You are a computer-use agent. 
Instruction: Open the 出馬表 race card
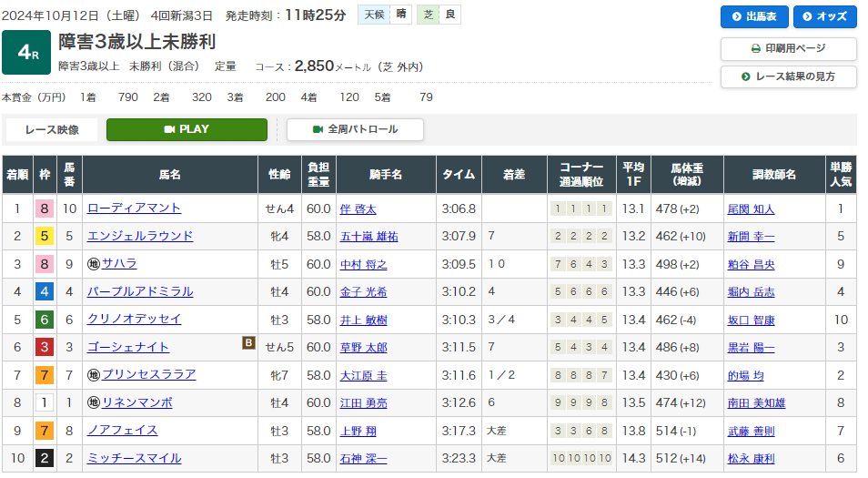pos(753,17)
